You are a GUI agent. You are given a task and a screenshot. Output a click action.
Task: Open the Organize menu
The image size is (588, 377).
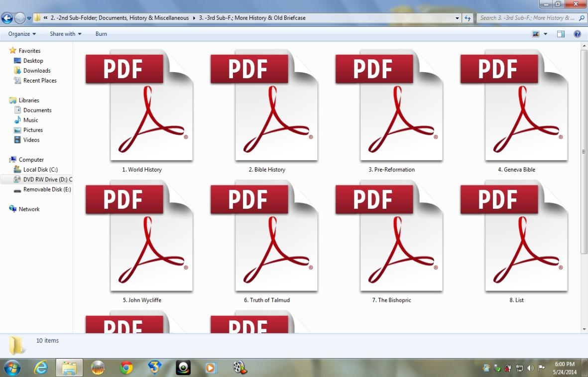[x=22, y=34]
